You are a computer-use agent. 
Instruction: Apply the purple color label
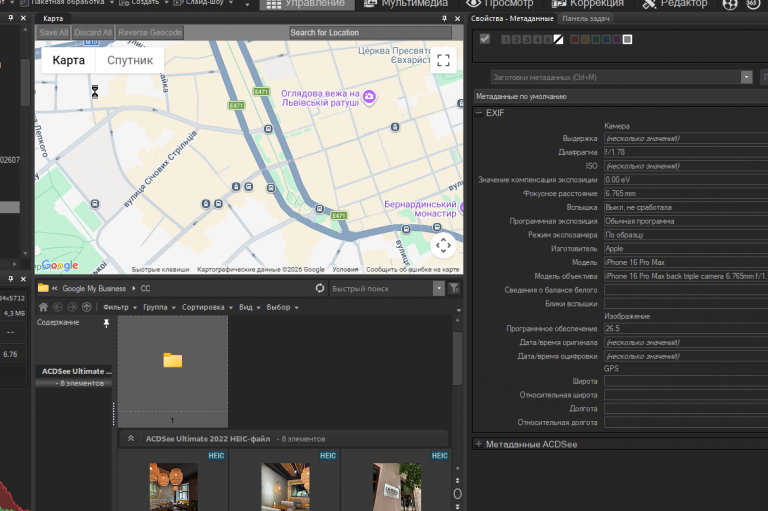tap(617, 39)
